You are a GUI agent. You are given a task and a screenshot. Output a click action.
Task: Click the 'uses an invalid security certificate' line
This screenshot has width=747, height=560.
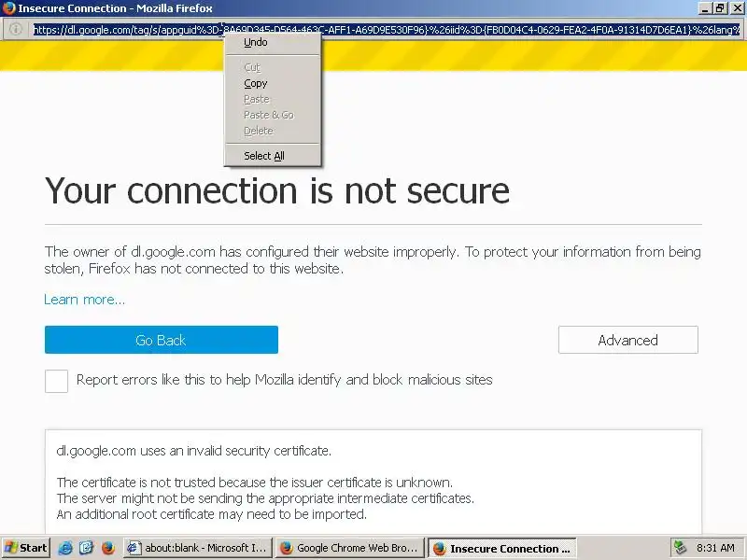coord(193,451)
